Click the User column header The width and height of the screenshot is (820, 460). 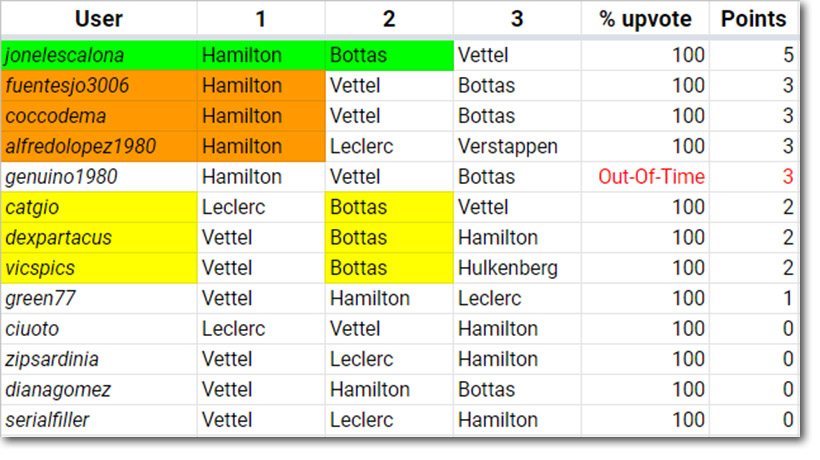pyautogui.click(x=99, y=18)
